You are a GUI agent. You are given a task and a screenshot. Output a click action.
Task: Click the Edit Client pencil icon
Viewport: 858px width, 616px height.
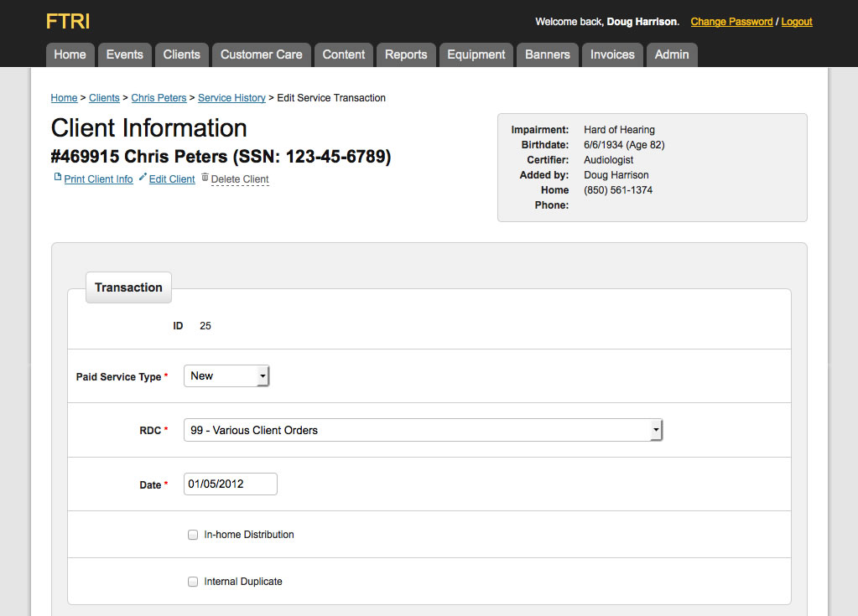point(143,178)
